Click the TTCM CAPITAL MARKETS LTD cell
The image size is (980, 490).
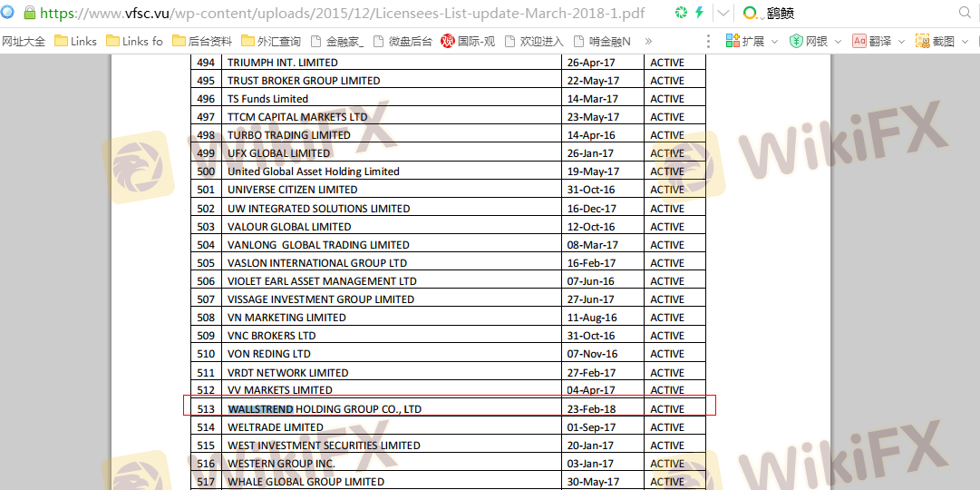click(x=392, y=117)
